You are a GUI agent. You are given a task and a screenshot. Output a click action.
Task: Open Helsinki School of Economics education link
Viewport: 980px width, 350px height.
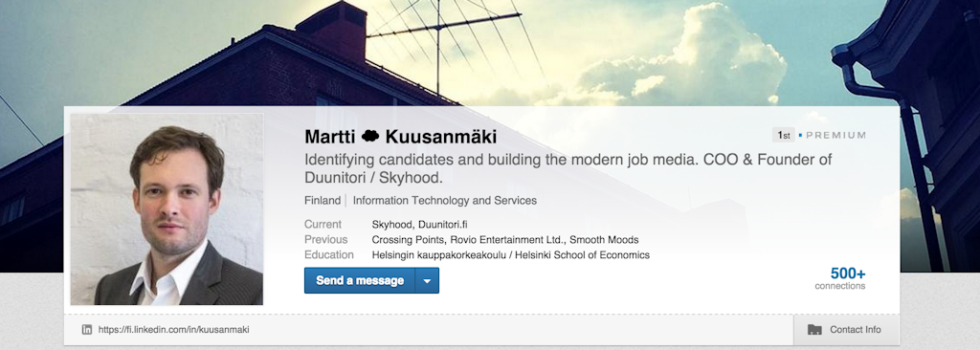coord(511,255)
